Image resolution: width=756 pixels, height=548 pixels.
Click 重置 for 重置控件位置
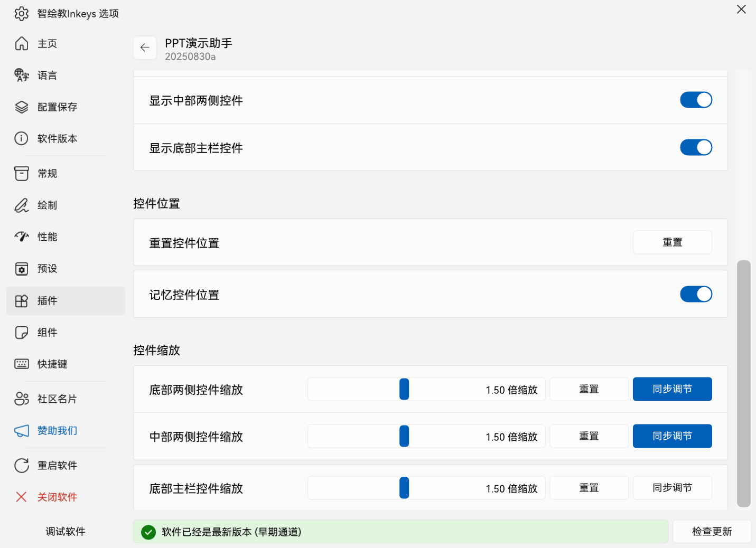[x=672, y=242]
